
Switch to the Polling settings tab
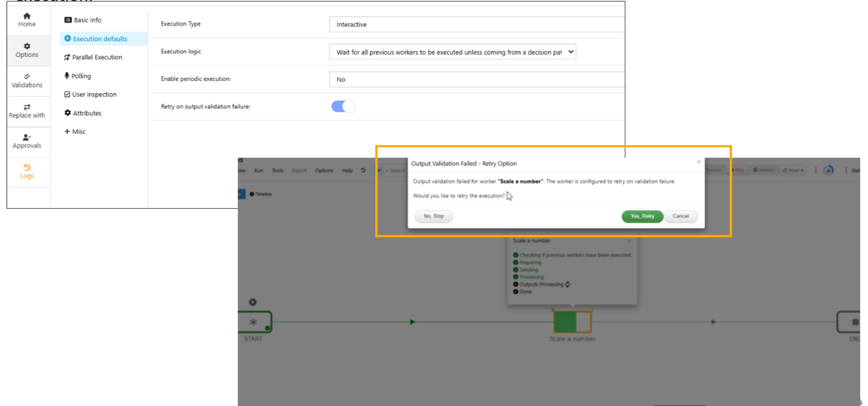point(81,76)
